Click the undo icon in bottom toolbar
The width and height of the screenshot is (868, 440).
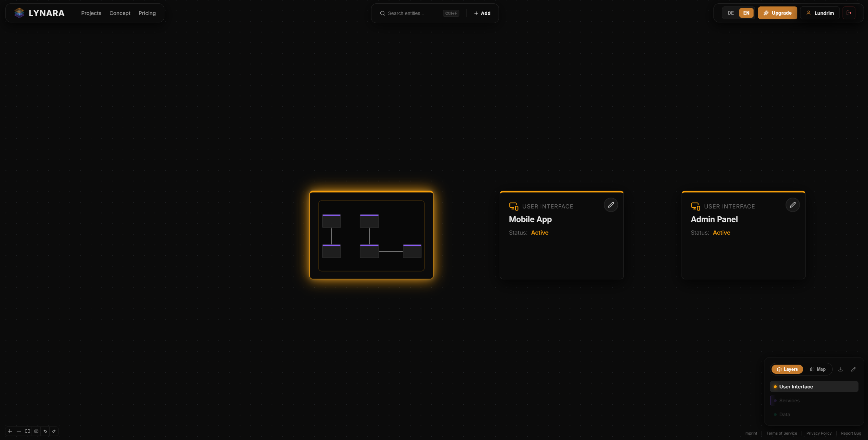coord(45,431)
